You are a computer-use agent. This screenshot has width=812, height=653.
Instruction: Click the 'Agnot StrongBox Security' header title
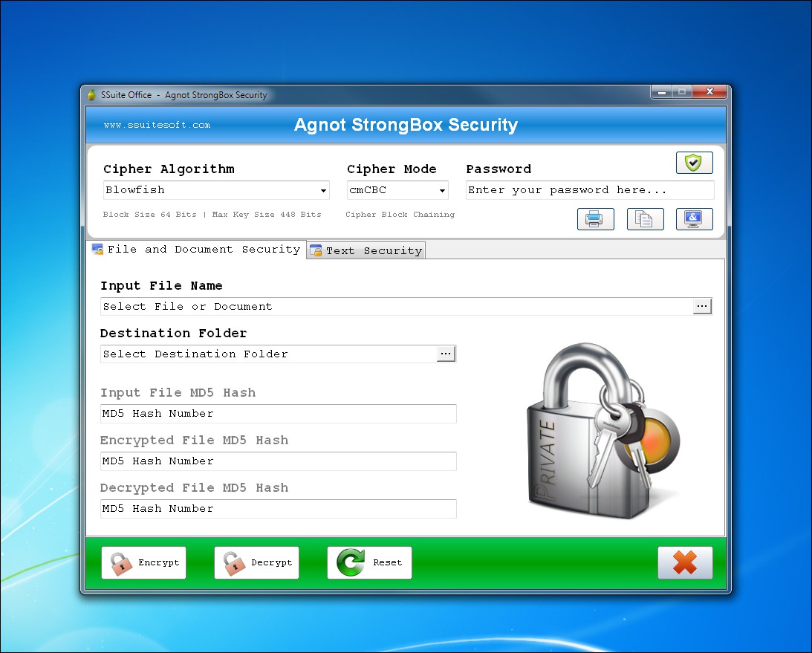coord(406,125)
